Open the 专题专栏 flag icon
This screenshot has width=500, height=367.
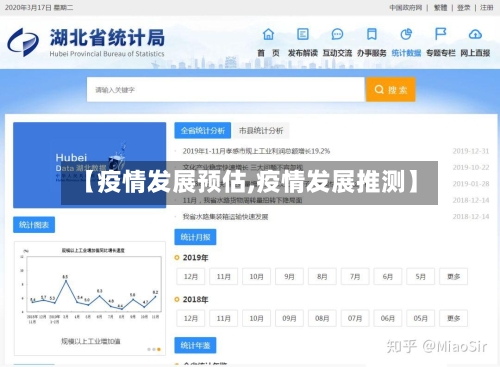click(441, 34)
